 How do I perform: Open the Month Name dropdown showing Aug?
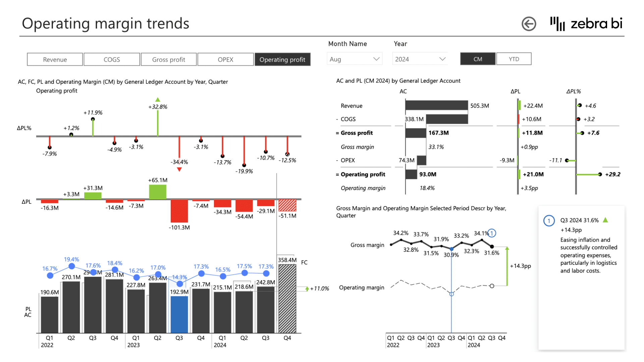[x=354, y=59]
